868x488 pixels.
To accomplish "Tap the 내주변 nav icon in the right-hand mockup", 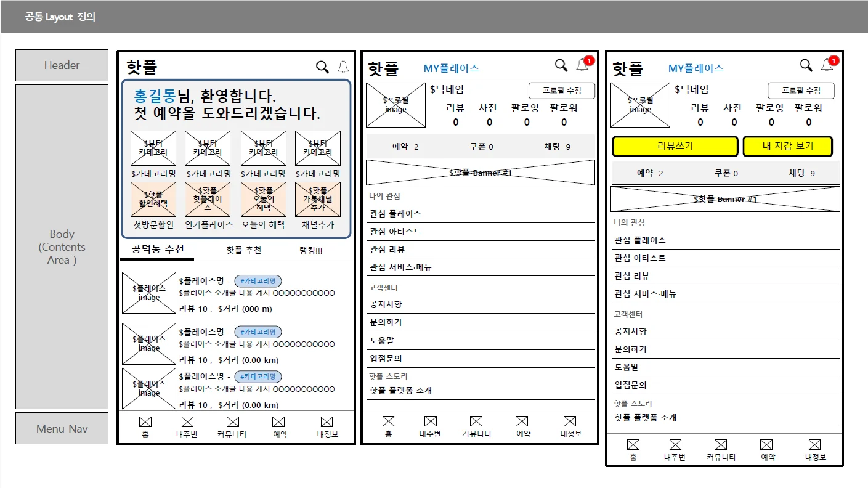I will [x=675, y=445].
